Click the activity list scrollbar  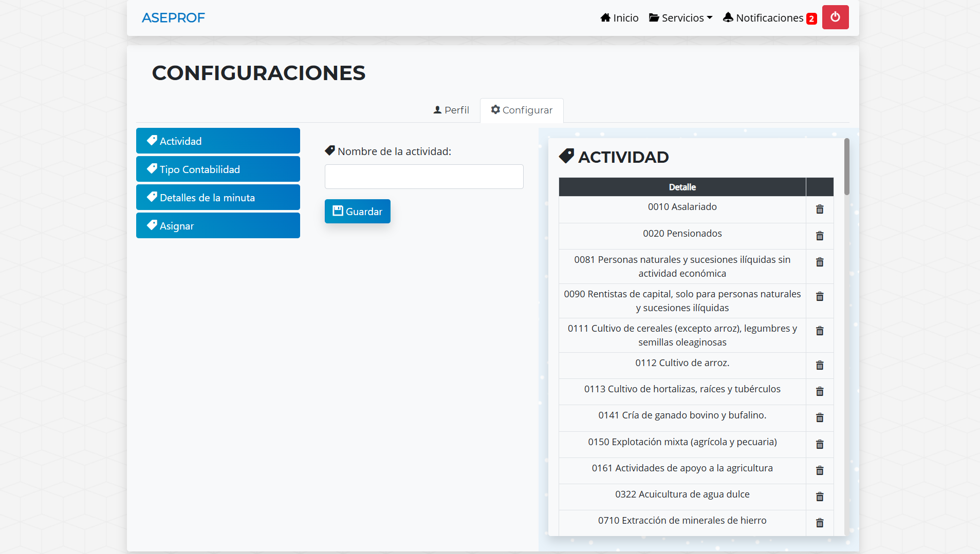pyautogui.click(x=846, y=167)
